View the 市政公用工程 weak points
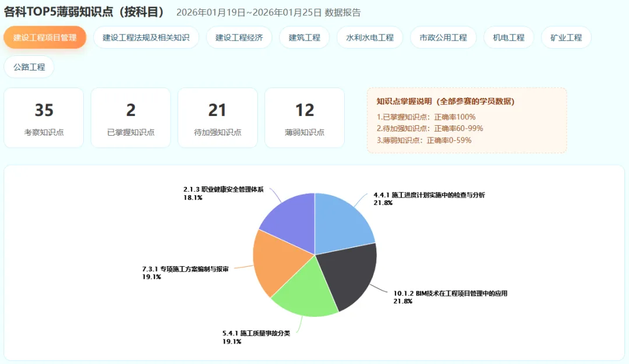Viewport: 629px width, 364px height. click(x=443, y=37)
